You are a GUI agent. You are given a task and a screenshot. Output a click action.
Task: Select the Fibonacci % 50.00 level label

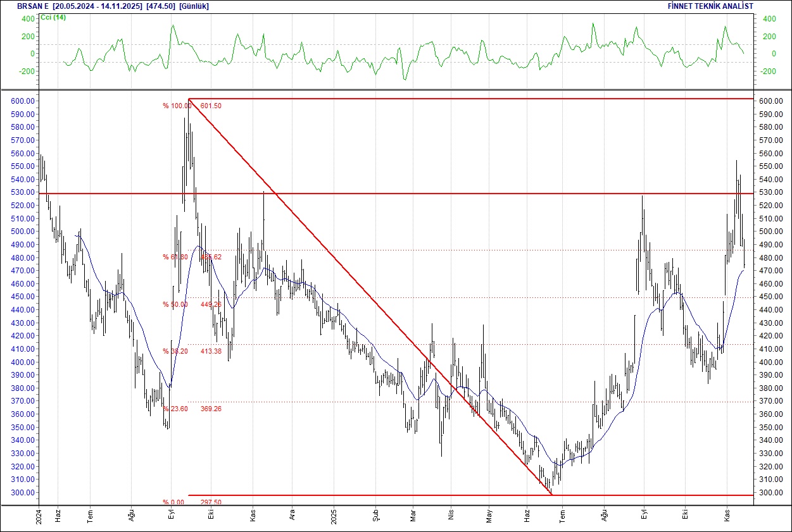(x=175, y=304)
